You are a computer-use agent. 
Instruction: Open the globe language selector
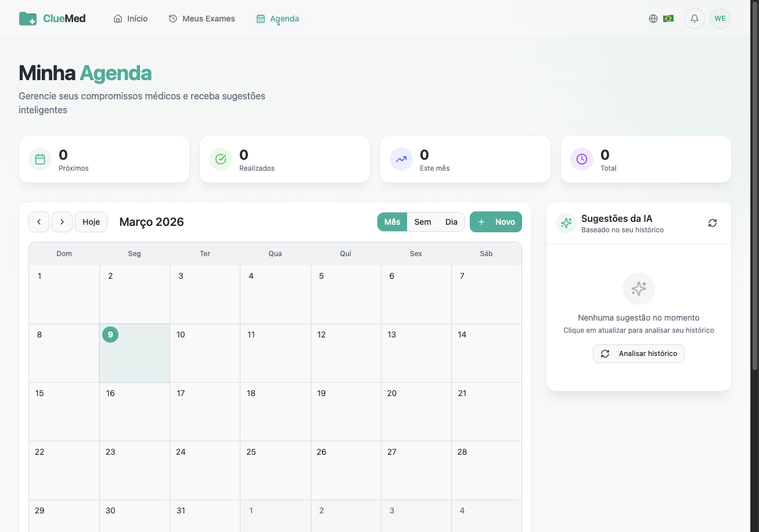[653, 19]
